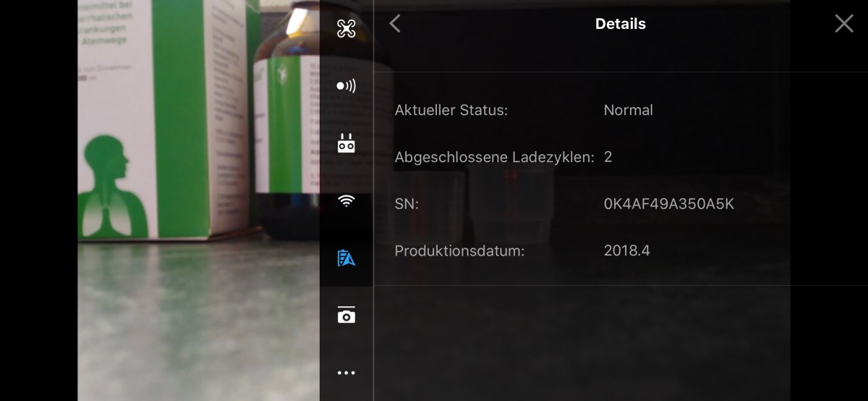The width and height of the screenshot is (868, 401).
Task: Tap the green medicine box in camera view
Action: click(x=168, y=119)
